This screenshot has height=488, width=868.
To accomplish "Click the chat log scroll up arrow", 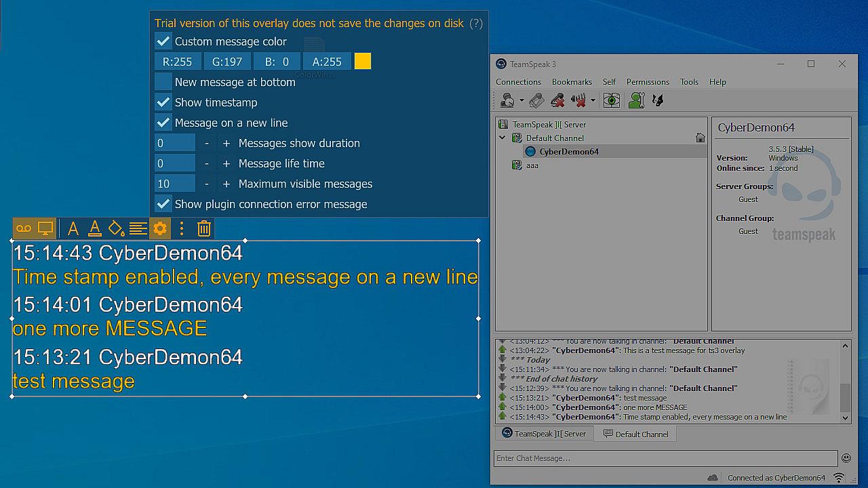I will [846, 346].
